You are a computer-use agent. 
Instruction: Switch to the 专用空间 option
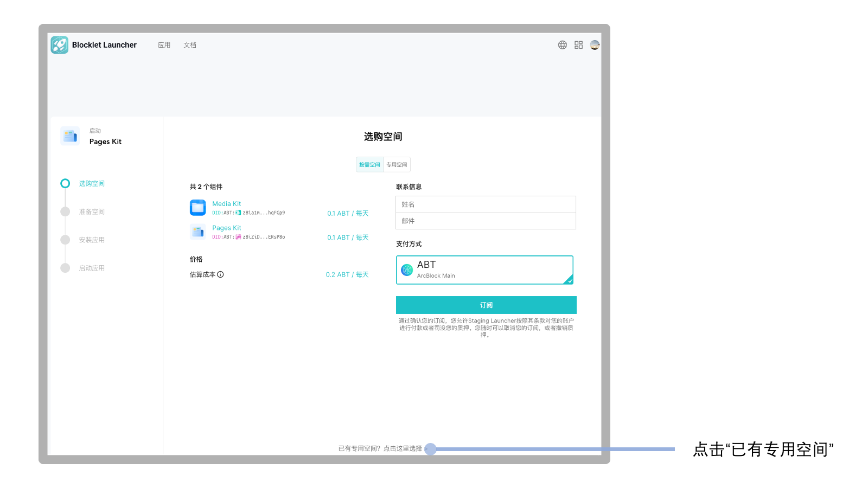pyautogui.click(x=397, y=165)
